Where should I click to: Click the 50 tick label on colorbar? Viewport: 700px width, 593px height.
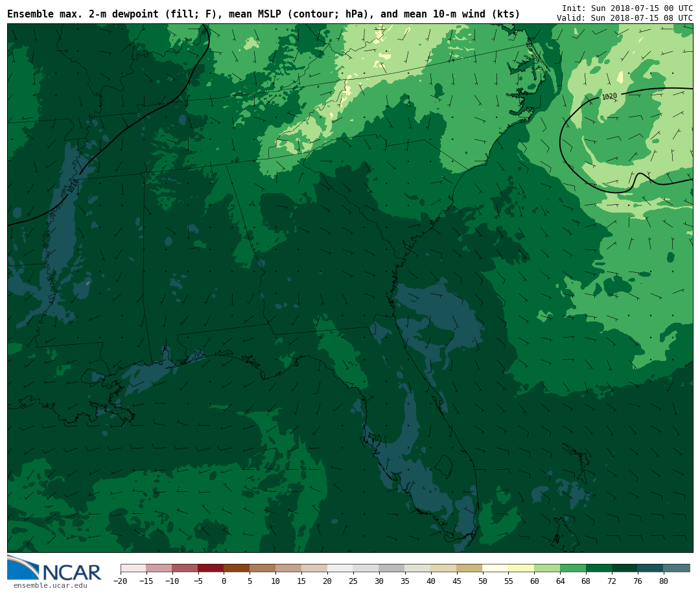click(x=482, y=581)
